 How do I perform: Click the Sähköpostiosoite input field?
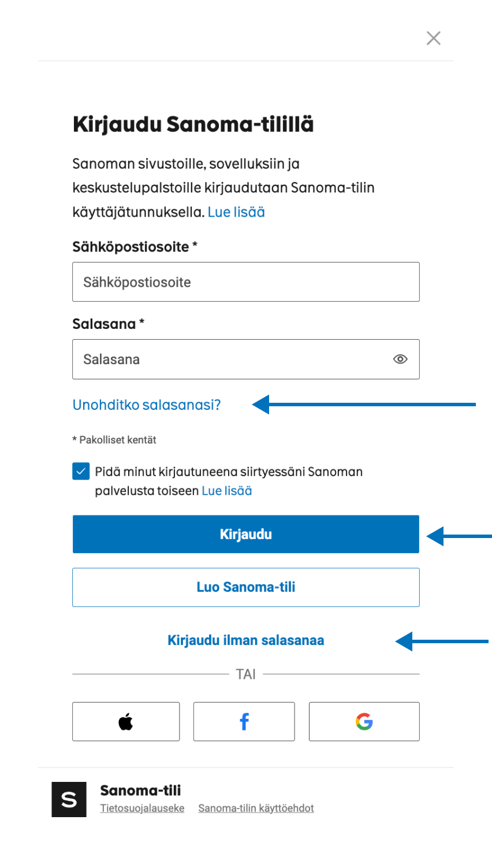coord(245,282)
